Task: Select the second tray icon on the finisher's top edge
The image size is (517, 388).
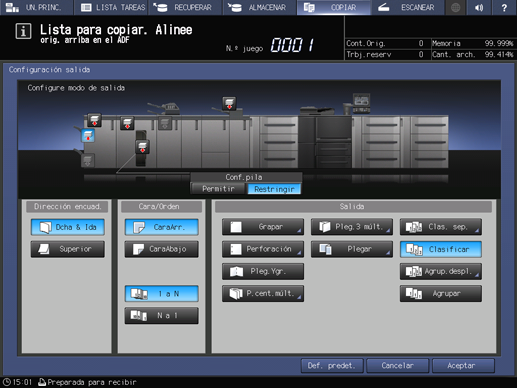Action: (x=127, y=123)
